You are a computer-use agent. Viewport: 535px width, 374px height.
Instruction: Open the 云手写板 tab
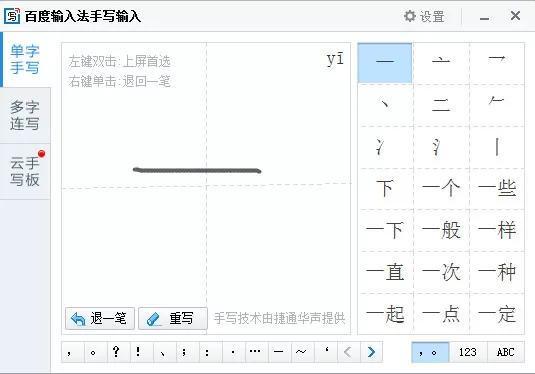[25, 171]
